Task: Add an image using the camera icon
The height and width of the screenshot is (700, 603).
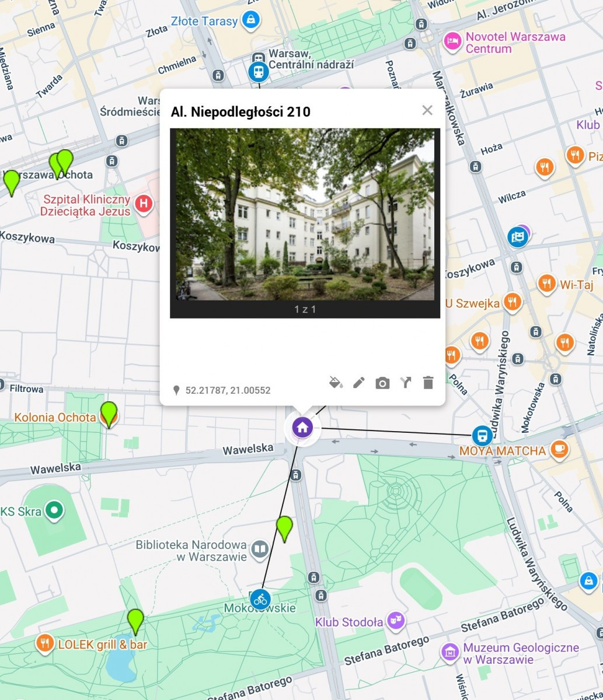Action: 382,383
